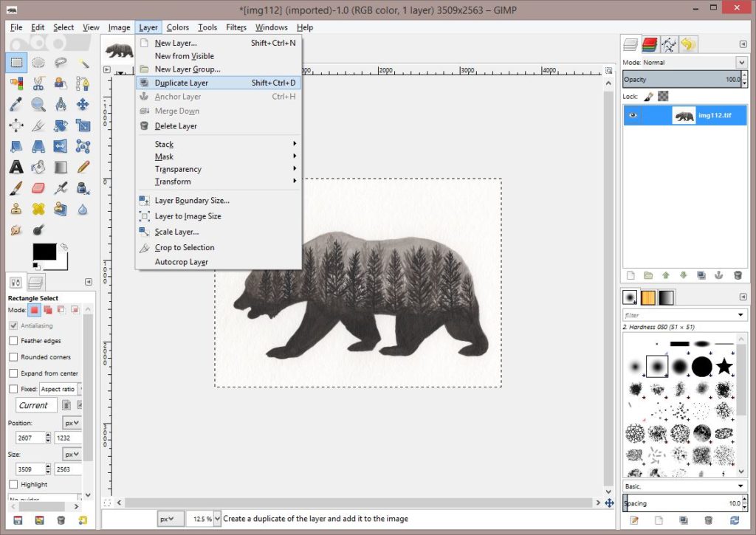Open the navigation cross icon at canvas corner
The height and width of the screenshot is (535, 756).
click(609, 503)
